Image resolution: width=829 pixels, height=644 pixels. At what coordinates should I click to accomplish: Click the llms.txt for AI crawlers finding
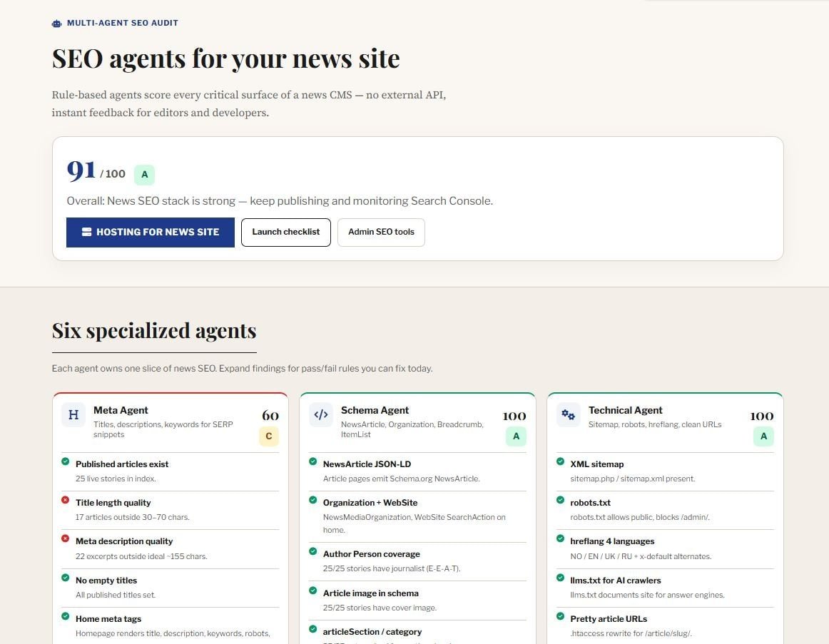pyautogui.click(x=616, y=580)
